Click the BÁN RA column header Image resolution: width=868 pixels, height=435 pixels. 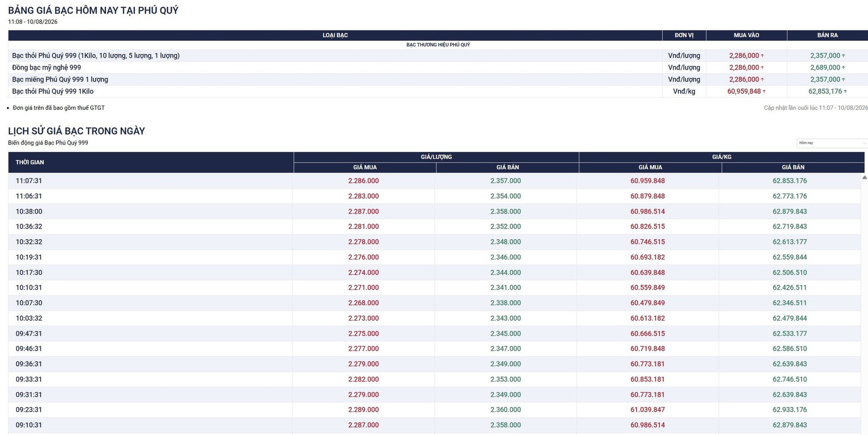click(828, 35)
